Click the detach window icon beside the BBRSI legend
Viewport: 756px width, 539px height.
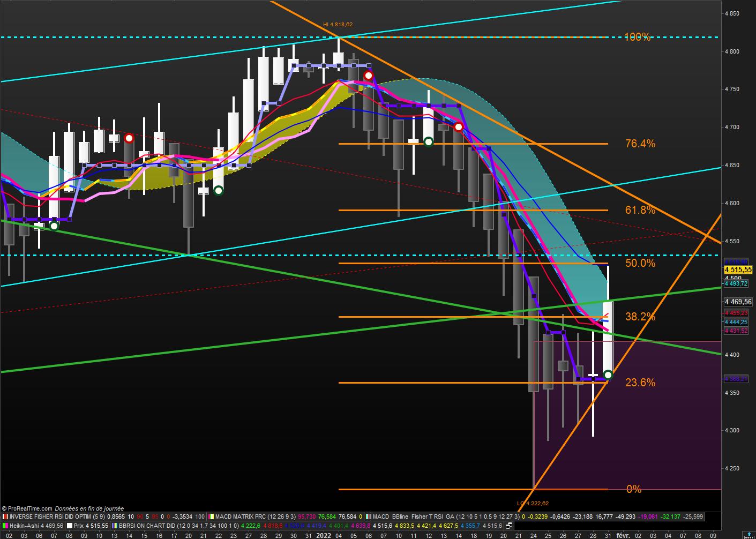pyautogui.click(x=508, y=526)
